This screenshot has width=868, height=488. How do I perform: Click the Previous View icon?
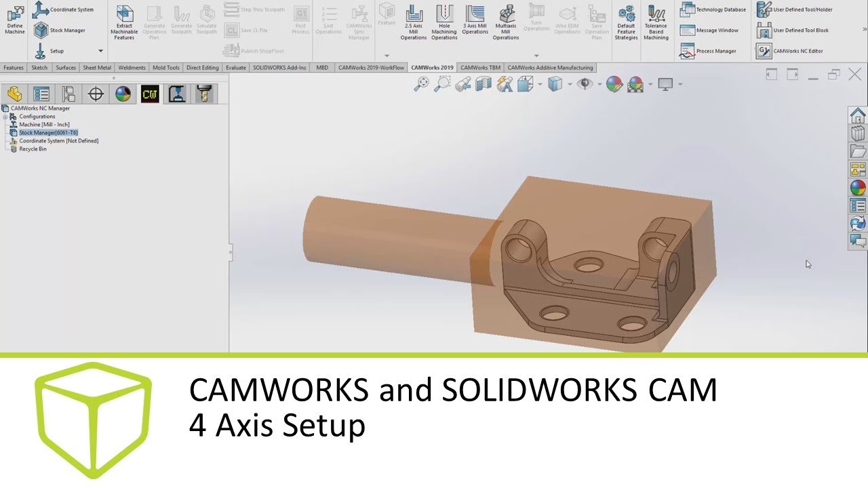pos(463,85)
